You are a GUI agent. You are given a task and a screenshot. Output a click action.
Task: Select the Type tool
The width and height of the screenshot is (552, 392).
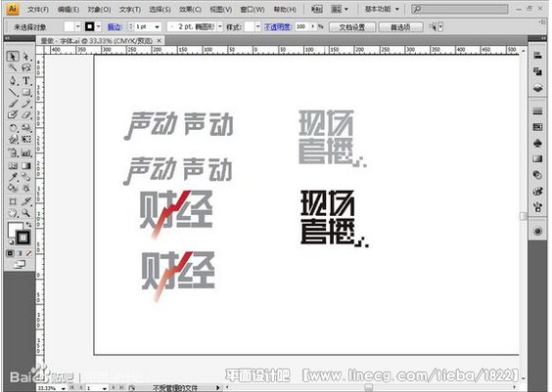point(26,80)
